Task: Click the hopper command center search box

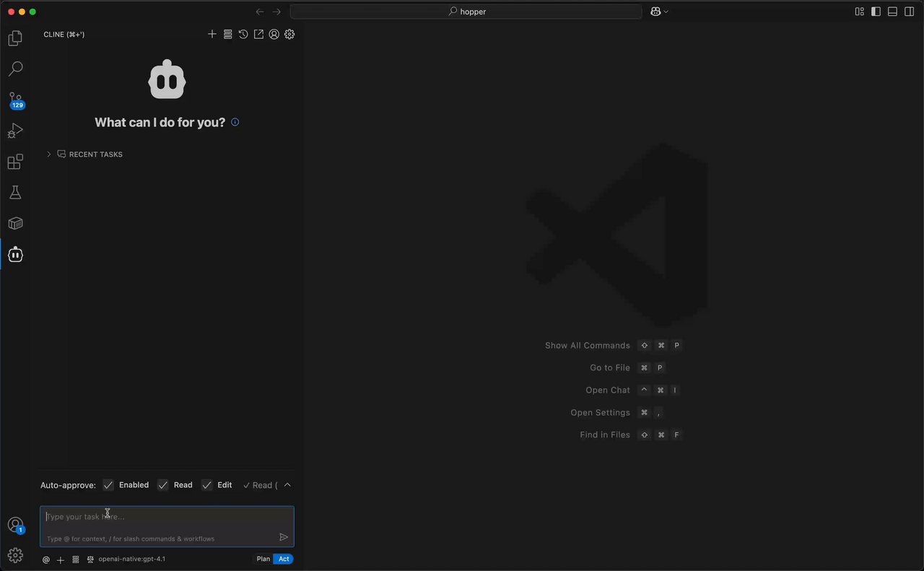Action: (466, 12)
